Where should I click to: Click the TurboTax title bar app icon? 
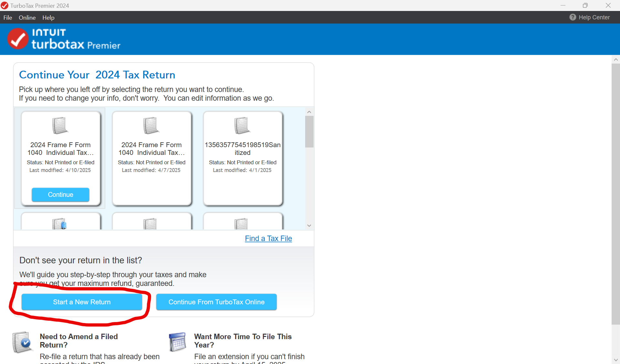point(5,5)
